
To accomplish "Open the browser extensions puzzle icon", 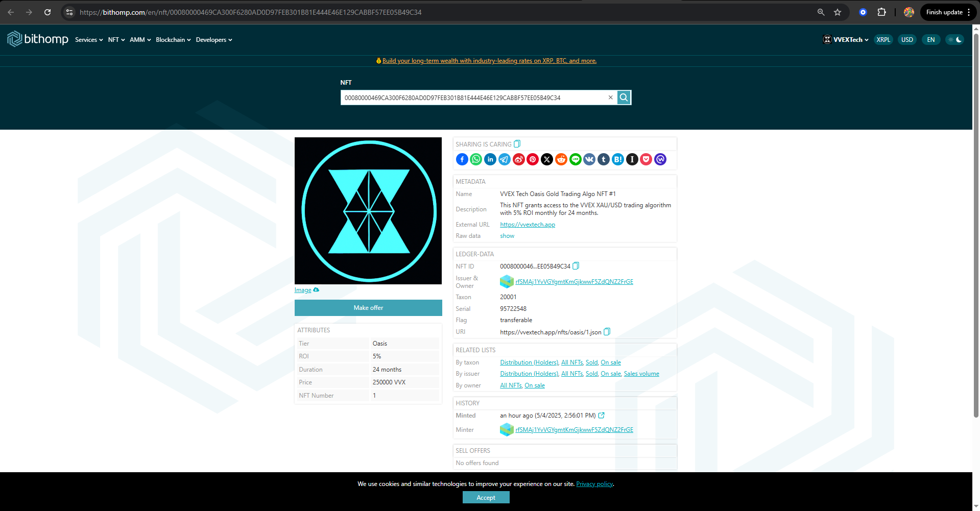I will click(881, 12).
